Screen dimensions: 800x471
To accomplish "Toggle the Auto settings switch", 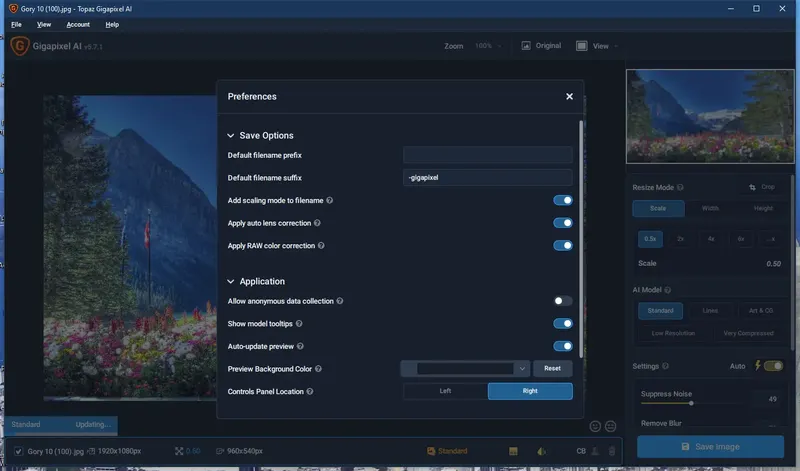I will coord(773,366).
